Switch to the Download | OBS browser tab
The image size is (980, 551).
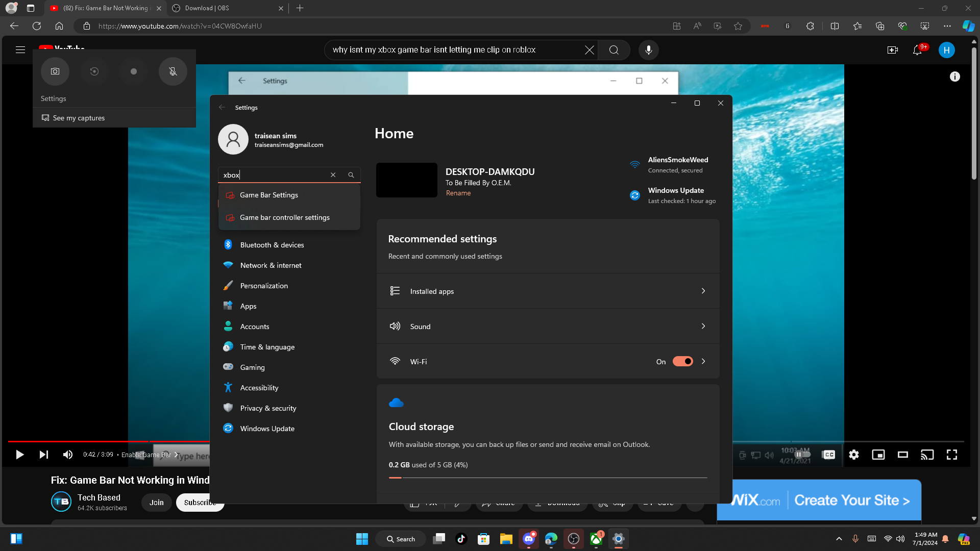[227, 8]
